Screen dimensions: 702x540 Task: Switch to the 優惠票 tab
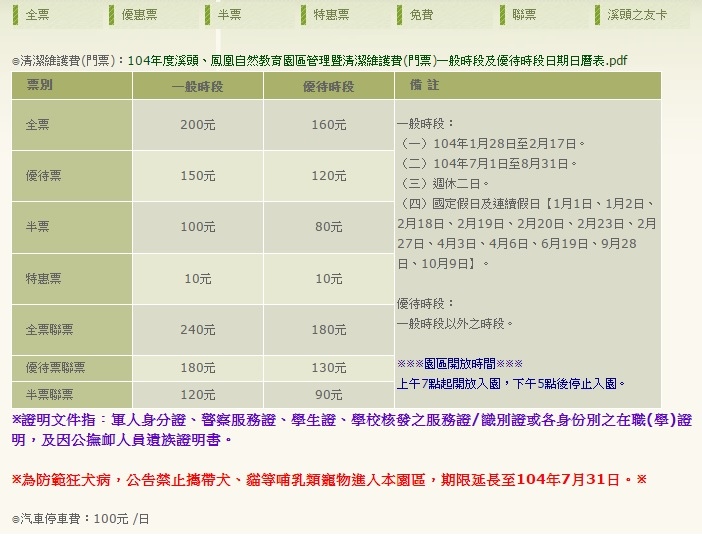pos(139,15)
